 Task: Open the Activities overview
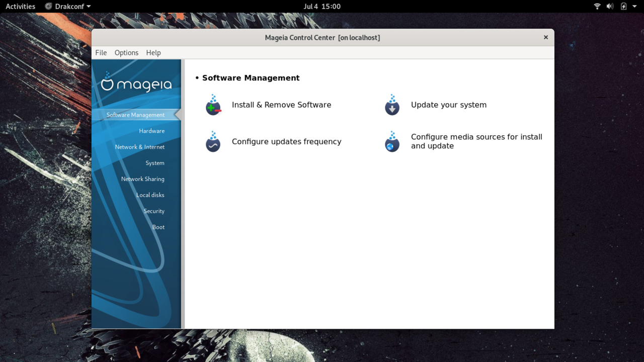20,7
